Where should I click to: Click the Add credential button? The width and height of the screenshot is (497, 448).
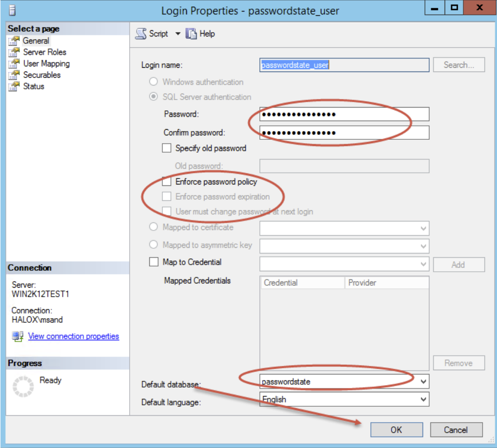point(459,265)
